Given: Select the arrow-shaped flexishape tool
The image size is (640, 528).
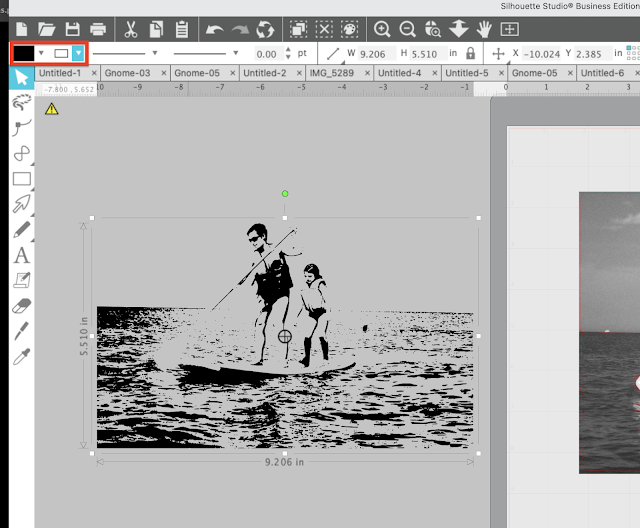Looking at the screenshot, I should pos(21,204).
